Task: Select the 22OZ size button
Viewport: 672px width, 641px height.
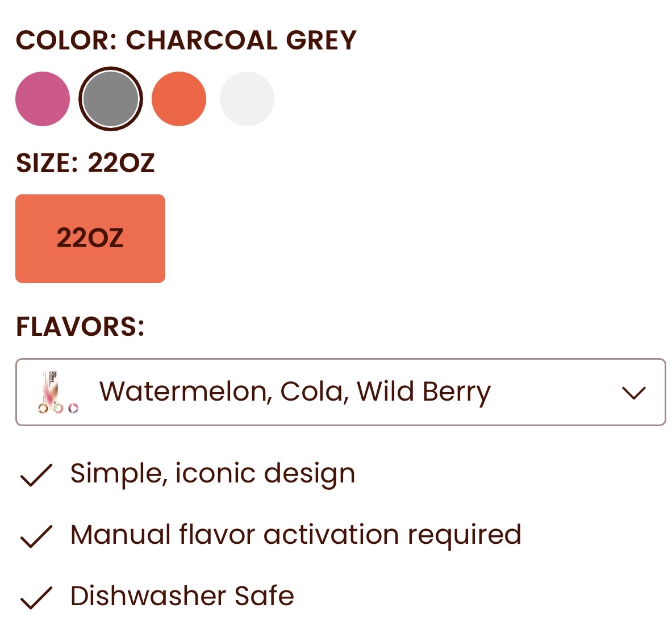Action: click(x=90, y=239)
